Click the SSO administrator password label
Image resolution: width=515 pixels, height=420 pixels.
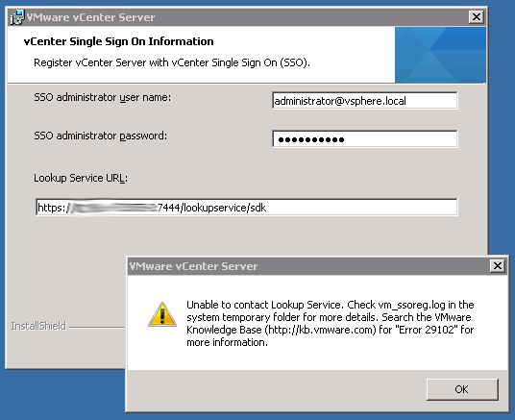pyautogui.click(x=101, y=136)
